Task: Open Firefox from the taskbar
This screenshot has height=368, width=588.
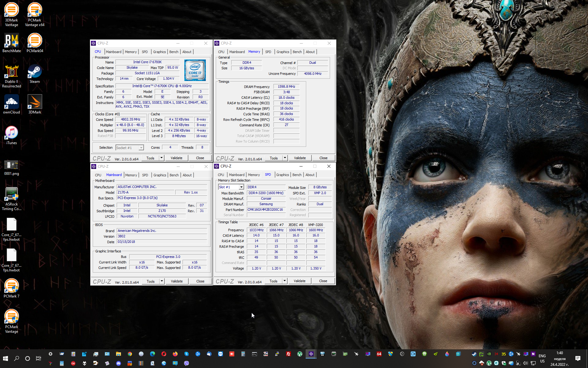Action: coord(175,354)
